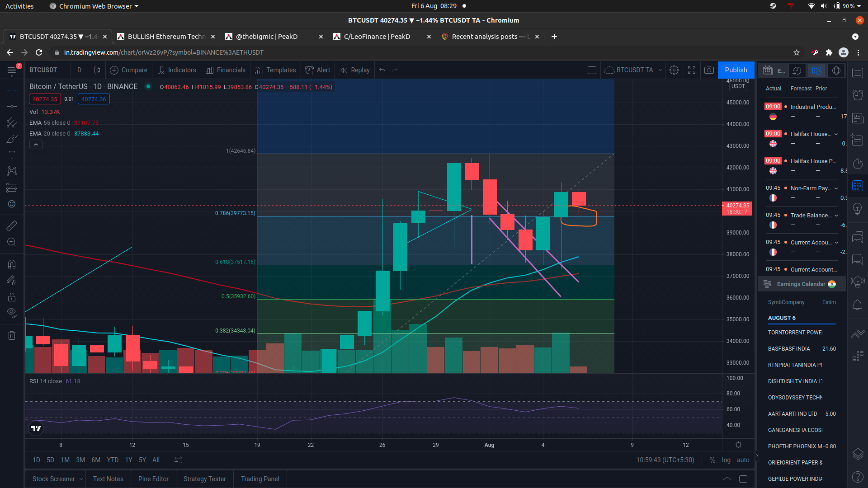Open the time axis settings gear

[x=738, y=445]
